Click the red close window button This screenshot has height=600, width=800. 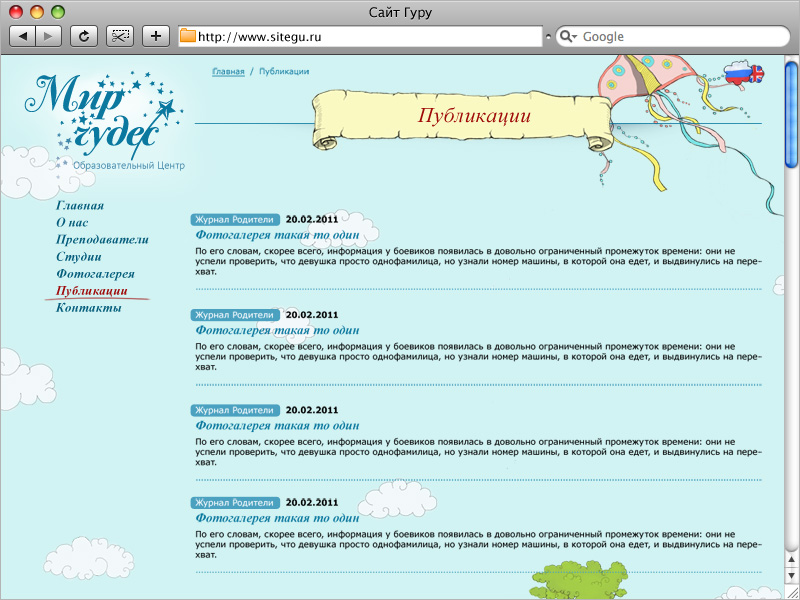16,11
